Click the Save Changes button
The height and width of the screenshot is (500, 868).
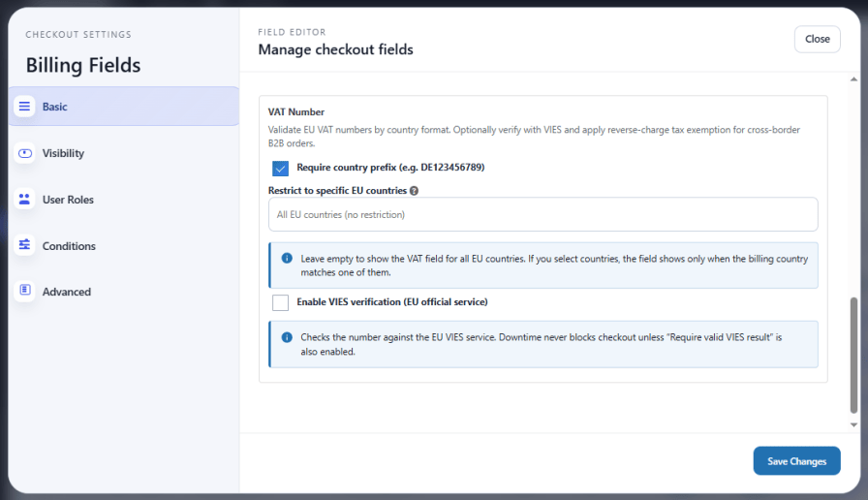point(796,460)
